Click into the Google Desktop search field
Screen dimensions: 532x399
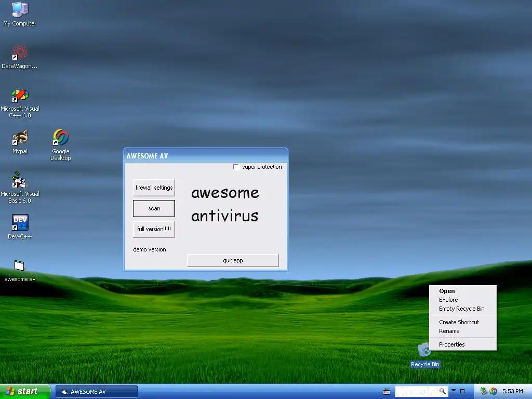pos(417,391)
